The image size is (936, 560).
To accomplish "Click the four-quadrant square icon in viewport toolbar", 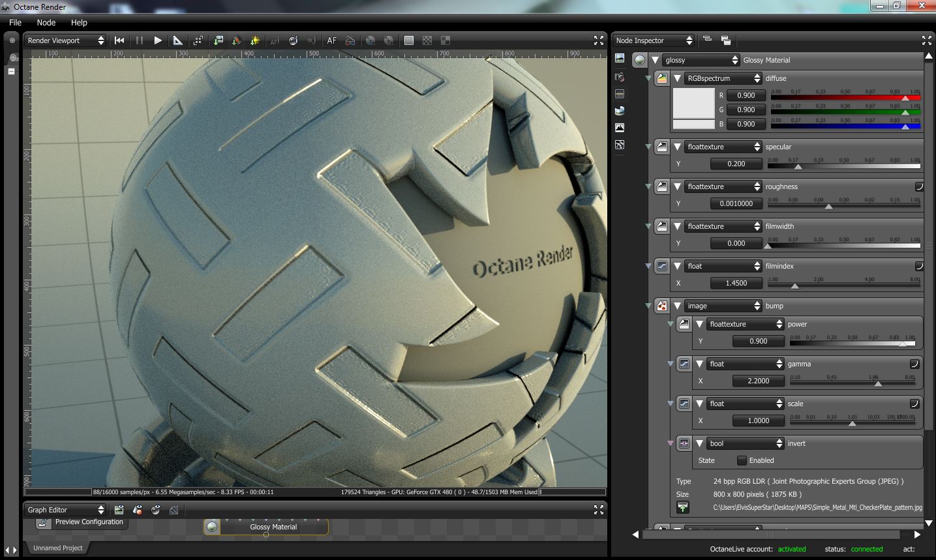I will tap(445, 40).
